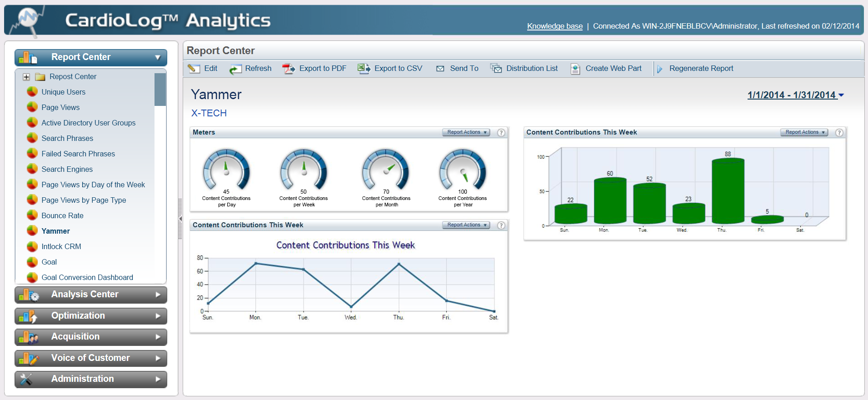The width and height of the screenshot is (868, 400).
Task: Click the Distribution List icon
Action: (x=496, y=68)
